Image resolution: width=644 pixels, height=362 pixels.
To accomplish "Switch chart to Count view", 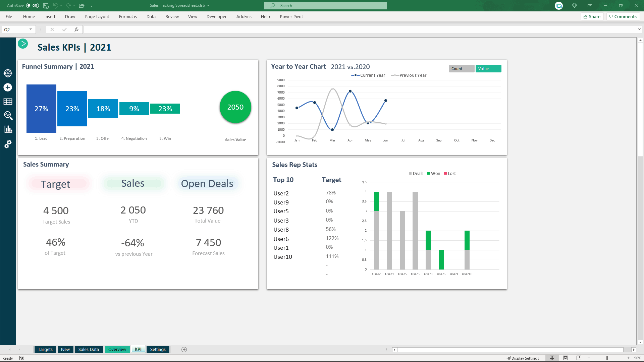I will coord(462,69).
